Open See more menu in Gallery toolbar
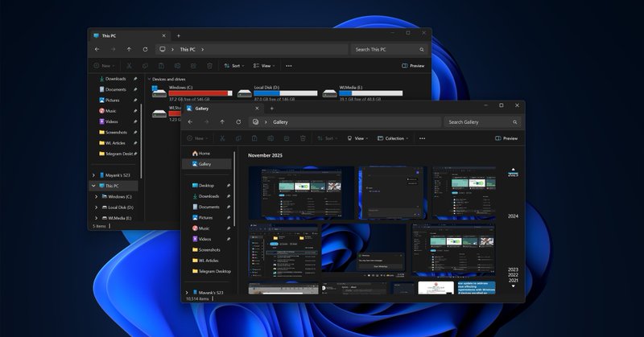 pyautogui.click(x=422, y=138)
